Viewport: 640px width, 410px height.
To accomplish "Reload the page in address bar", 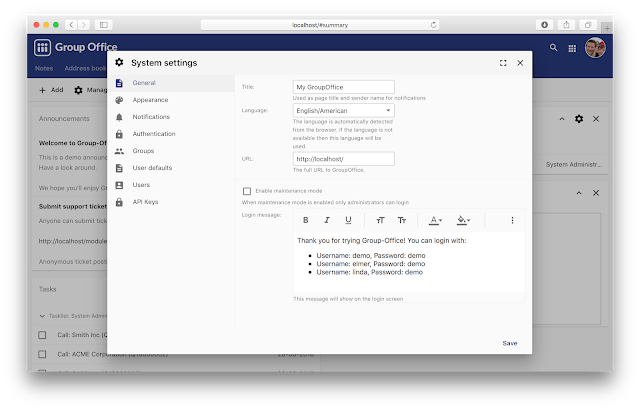I will (433, 25).
